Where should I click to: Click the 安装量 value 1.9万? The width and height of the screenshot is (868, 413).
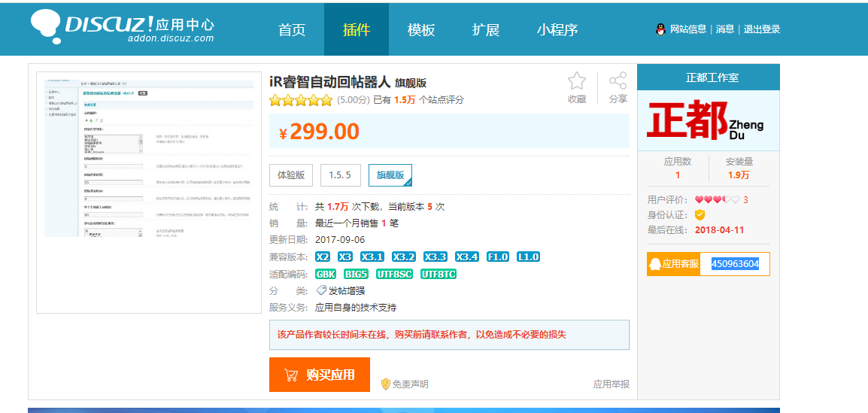(739, 175)
